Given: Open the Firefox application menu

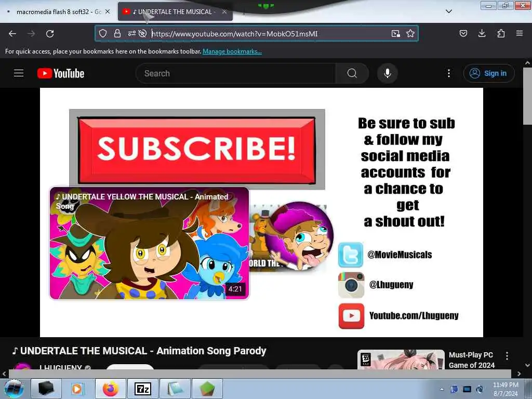Looking at the screenshot, I should pyautogui.click(x=520, y=33).
